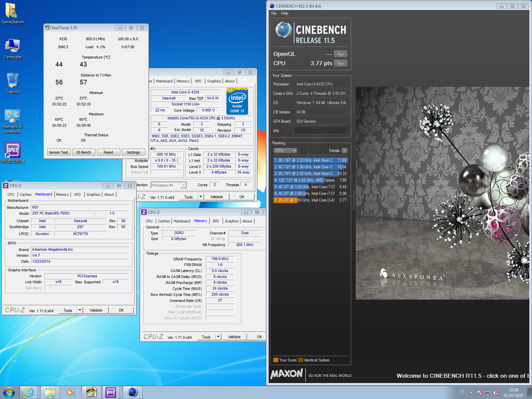The height and width of the screenshot is (399, 532).
Task: Open the Windows Start menu orb
Action: coord(9,393)
